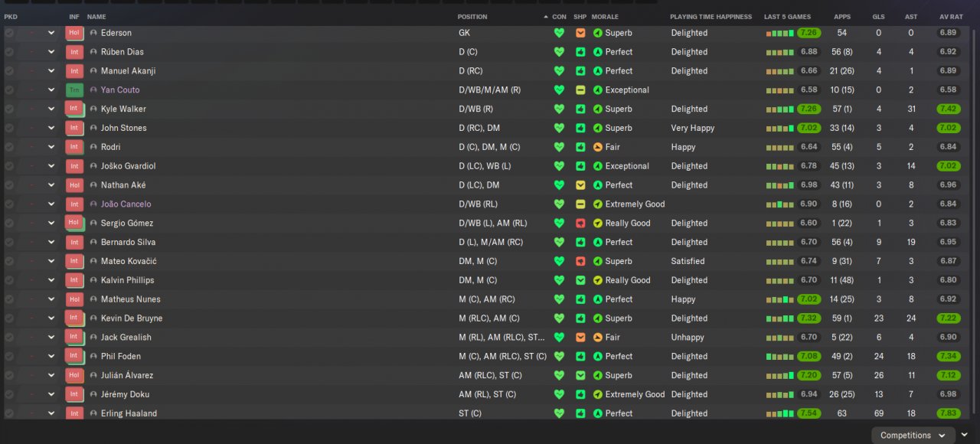Click Kevin De Bruyne's last 5 games form bars
The image size is (980, 444).
coord(779,318)
